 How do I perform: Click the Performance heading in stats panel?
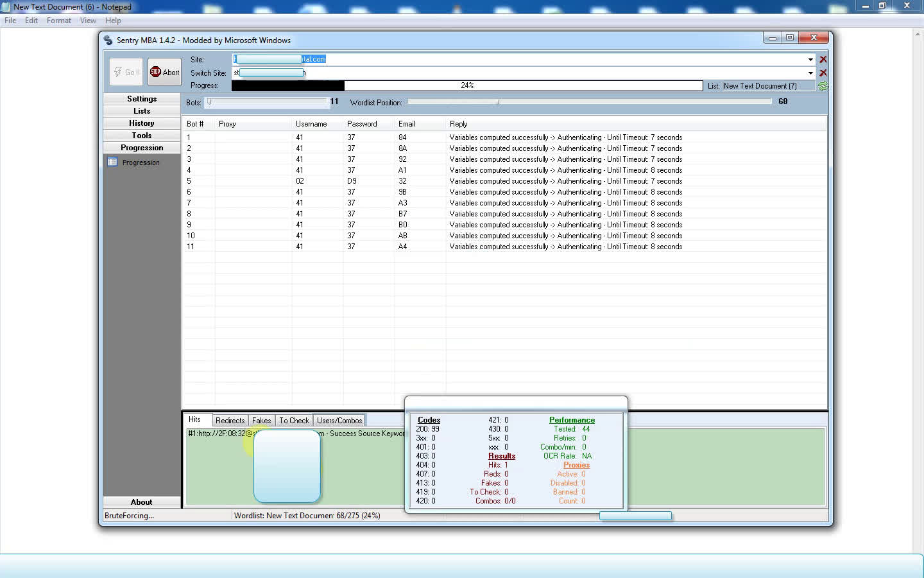pyautogui.click(x=572, y=420)
